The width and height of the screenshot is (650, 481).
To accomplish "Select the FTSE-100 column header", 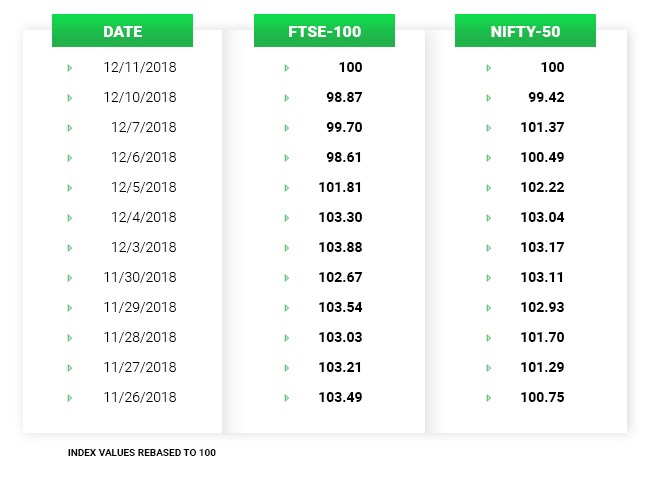I will pos(324,31).
